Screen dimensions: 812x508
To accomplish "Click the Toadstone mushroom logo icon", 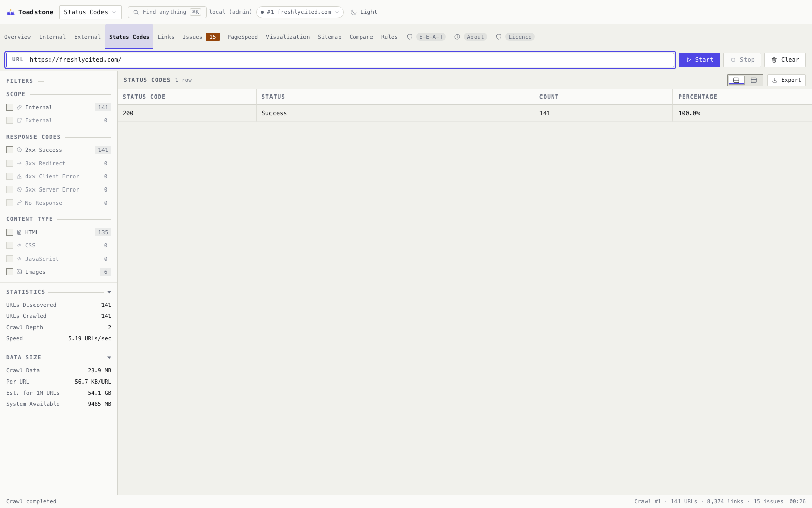I will [11, 12].
